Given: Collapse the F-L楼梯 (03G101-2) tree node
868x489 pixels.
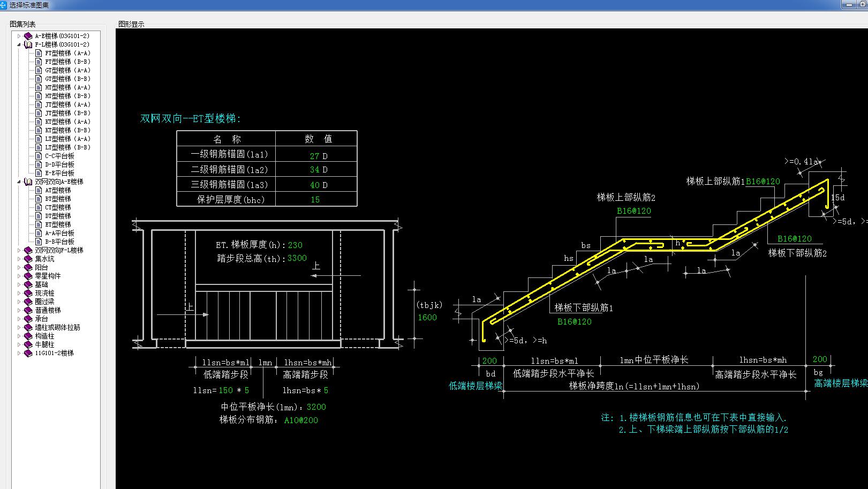Looking at the screenshot, I should [19, 44].
